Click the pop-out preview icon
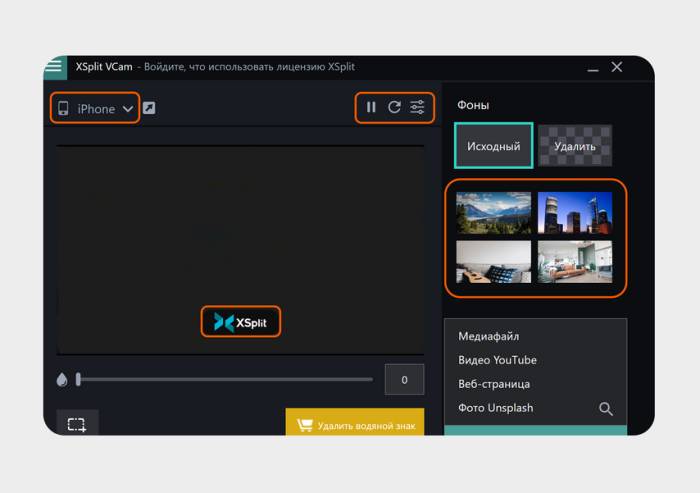Image resolution: width=700 pixels, height=493 pixels. click(x=149, y=108)
